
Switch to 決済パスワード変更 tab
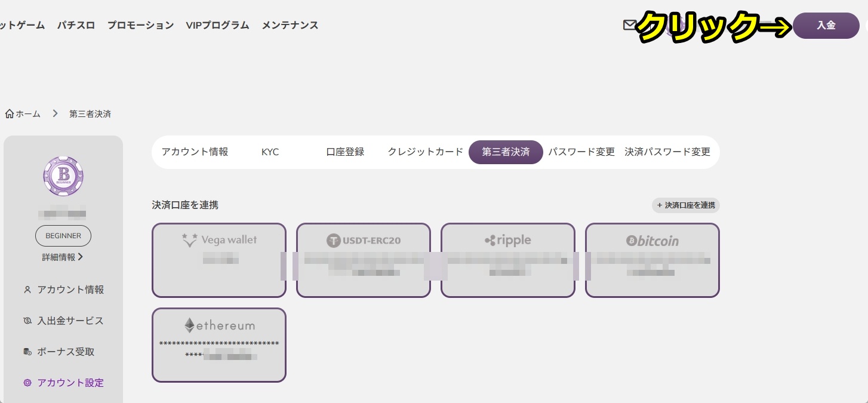click(x=667, y=152)
